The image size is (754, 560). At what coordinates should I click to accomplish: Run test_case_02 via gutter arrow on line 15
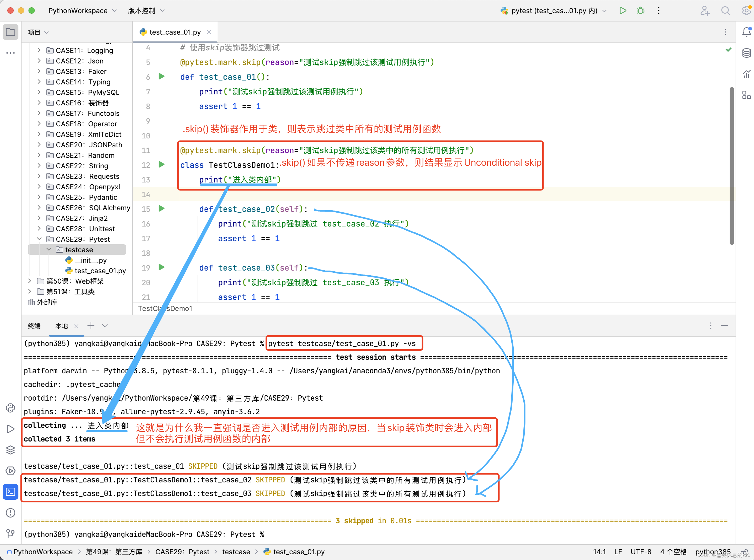coord(162,208)
